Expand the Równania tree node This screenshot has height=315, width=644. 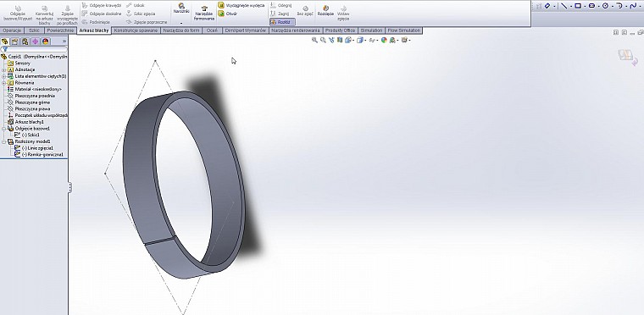(4, 83)
